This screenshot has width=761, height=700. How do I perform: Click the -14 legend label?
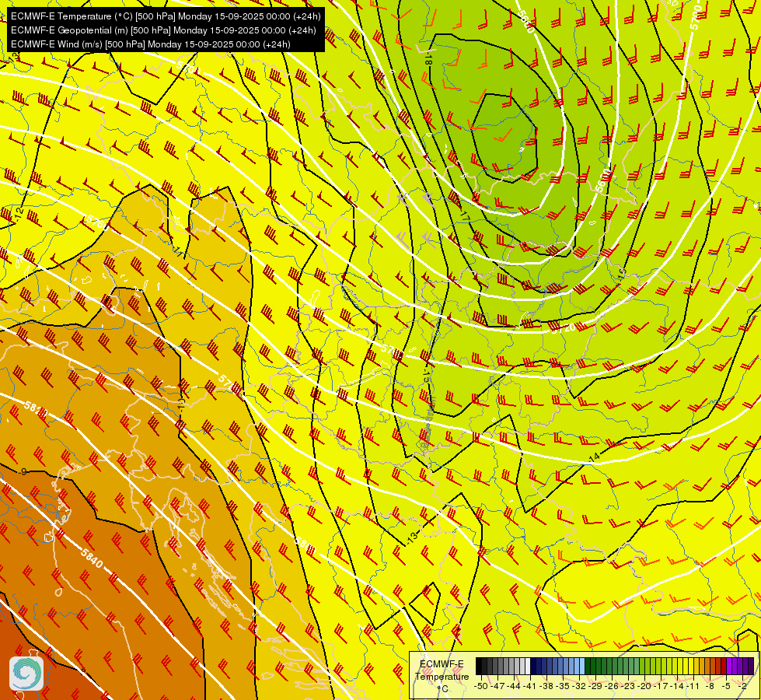[x=677, y=686]
